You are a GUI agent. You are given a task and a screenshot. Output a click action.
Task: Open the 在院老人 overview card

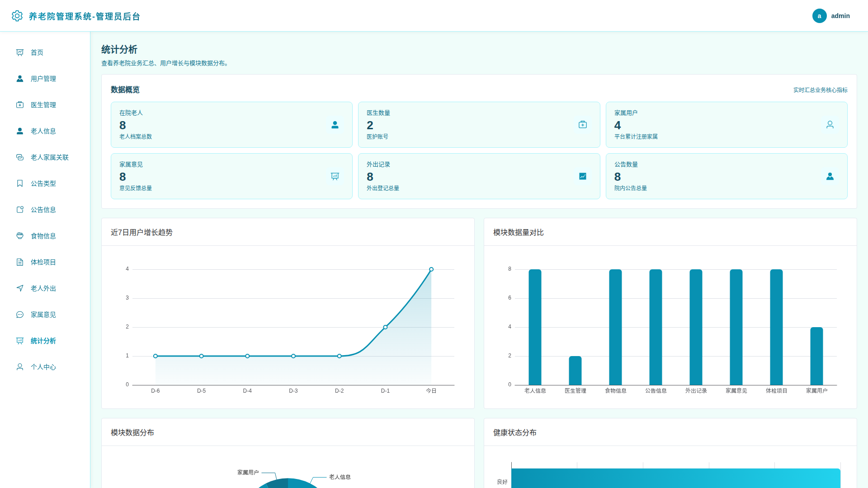pos(231,125)
